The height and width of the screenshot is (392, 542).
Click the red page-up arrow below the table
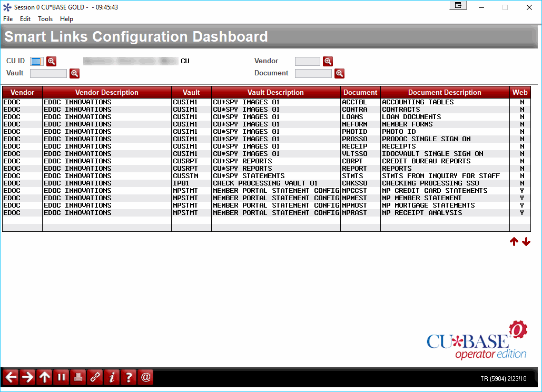(x=514, y=242)
